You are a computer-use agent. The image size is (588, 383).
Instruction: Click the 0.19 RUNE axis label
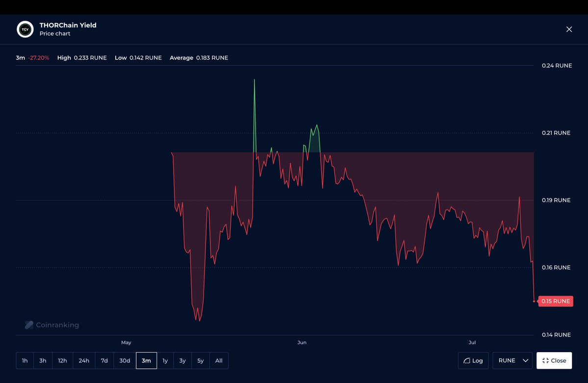556,200
